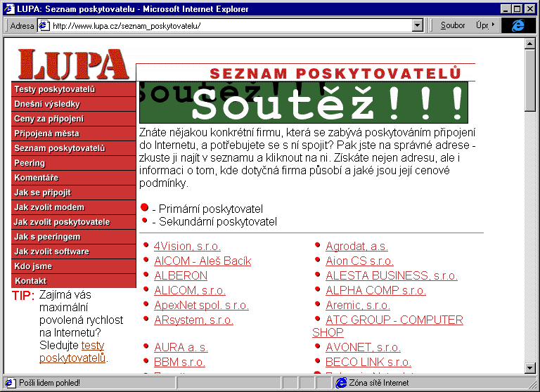The height and width of the screenshot is (392, 540).
Task: Open Dnešní výsledky in sidebar
Action: [74, 104]
